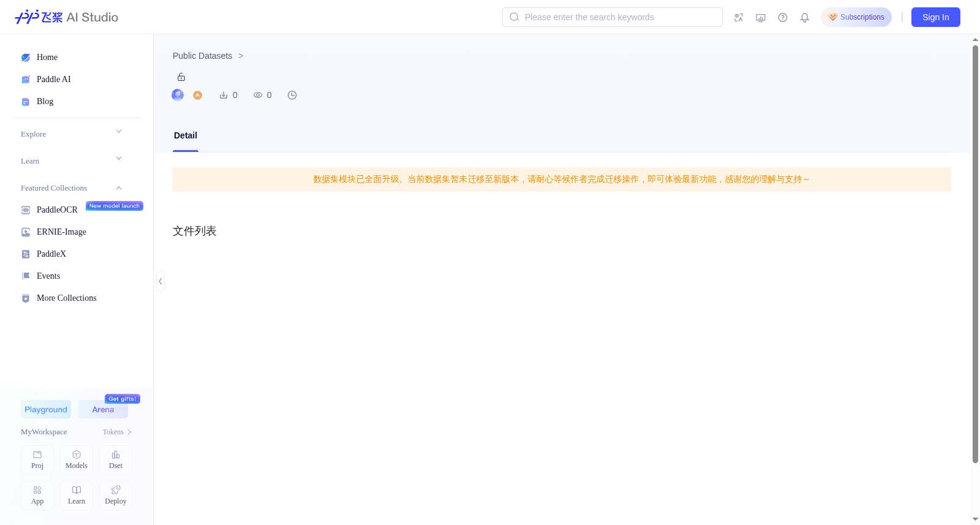The width and height of the screenshot is (980, 525).
Task: Click the 文件列表 heading
Action: tap(195, 231)
